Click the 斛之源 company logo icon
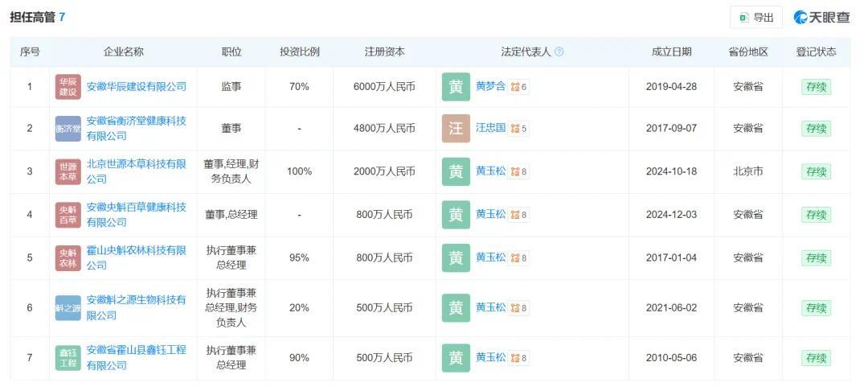 click(x=68, y=308)
